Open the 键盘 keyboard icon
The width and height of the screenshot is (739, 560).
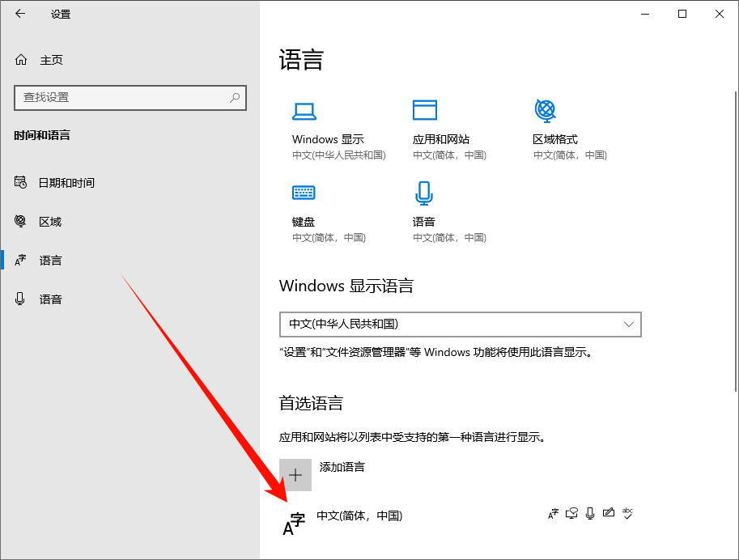[x=304, y=193]
